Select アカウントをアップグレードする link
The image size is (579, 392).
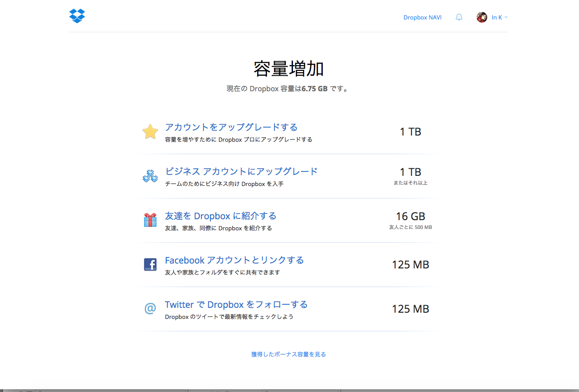231,128
